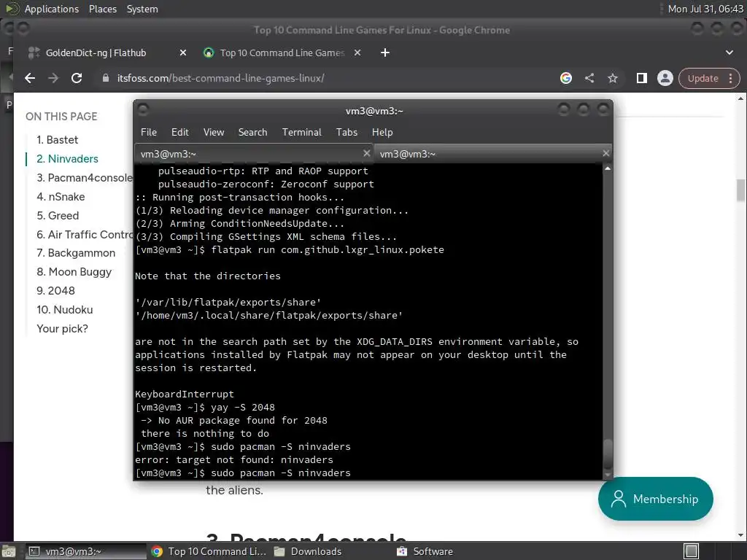Viewport: 747px width, 560px height.
Task: Click the Google icon in address bar
Action: [x=566, y=78]
